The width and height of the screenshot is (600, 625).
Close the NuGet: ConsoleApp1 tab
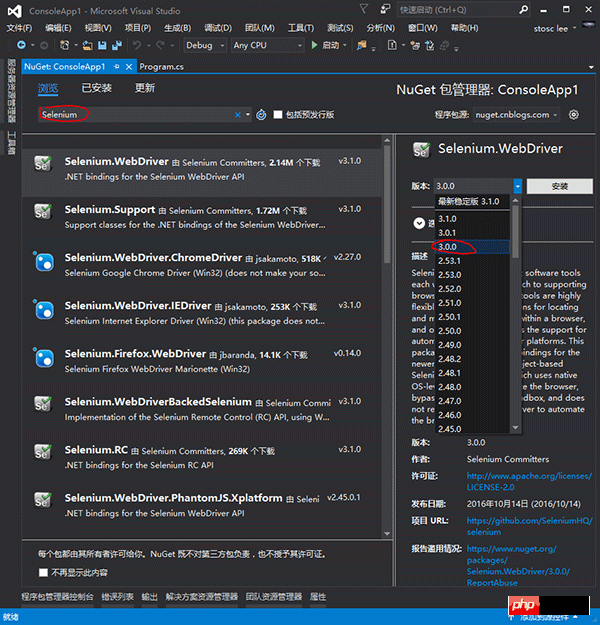coord(129,67)
